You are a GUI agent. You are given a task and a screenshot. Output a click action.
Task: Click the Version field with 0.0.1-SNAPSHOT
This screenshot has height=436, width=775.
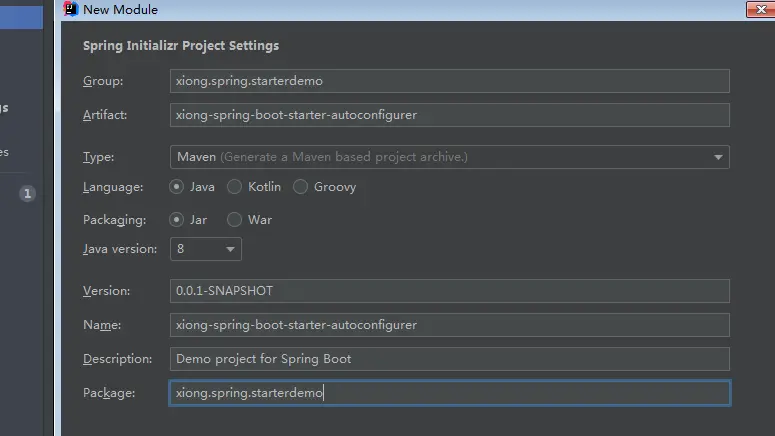click(x=449, y=291)
